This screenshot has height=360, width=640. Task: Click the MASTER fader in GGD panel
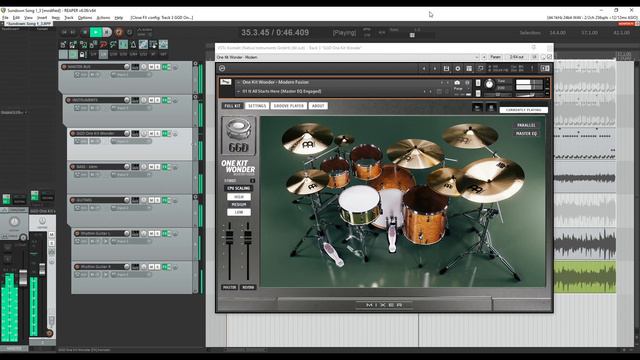coord(229,237)
